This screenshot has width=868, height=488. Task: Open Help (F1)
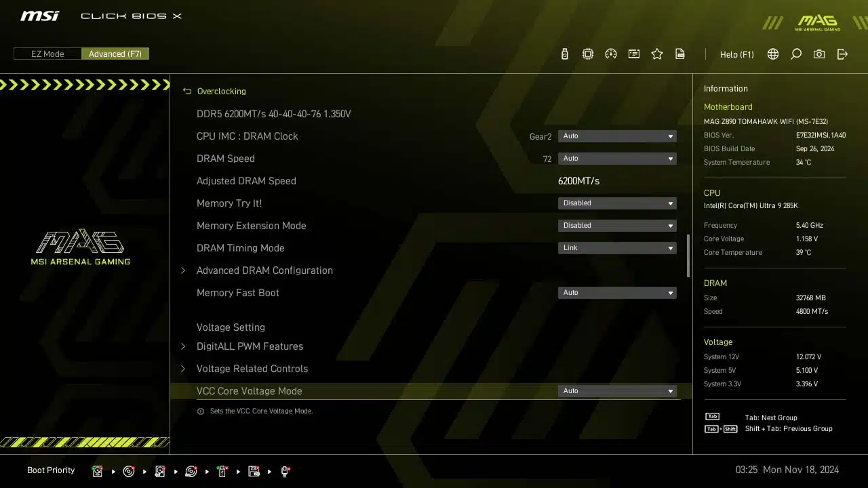coord(736,54)
